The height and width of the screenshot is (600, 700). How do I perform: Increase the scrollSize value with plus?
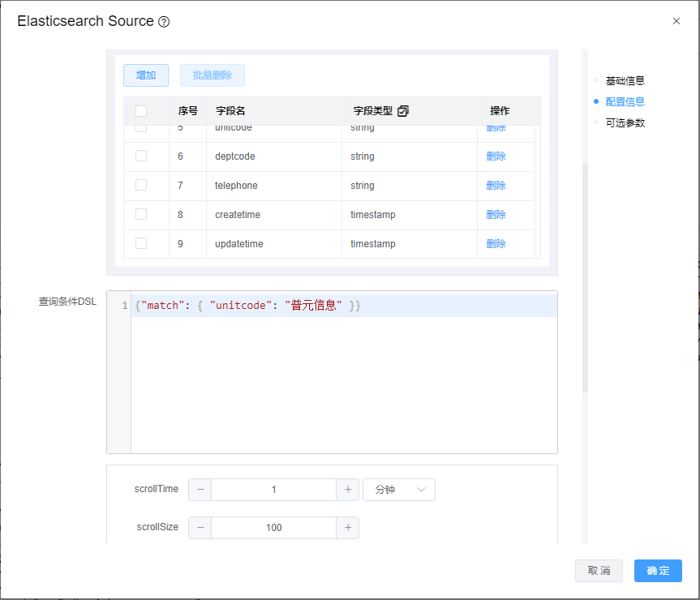click(x=347, y=528)
